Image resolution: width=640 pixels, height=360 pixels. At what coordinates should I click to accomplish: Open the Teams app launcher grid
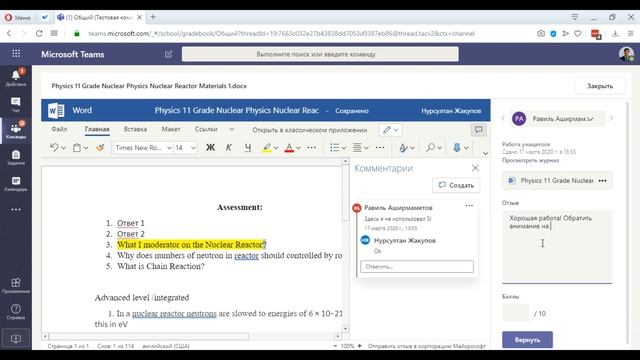[x=16, y=54]
